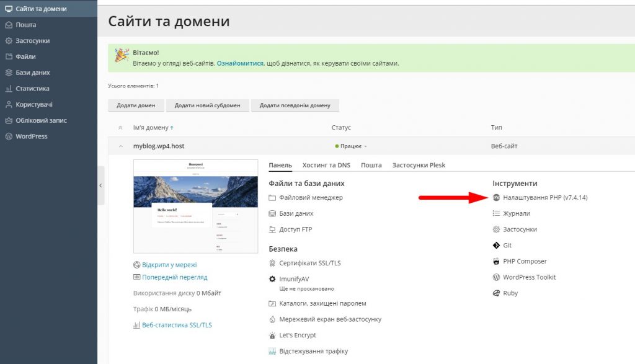Screen dimensions: 635x364
Task: Collapse the myblog.wp4.host row
Action: (121, 146)
